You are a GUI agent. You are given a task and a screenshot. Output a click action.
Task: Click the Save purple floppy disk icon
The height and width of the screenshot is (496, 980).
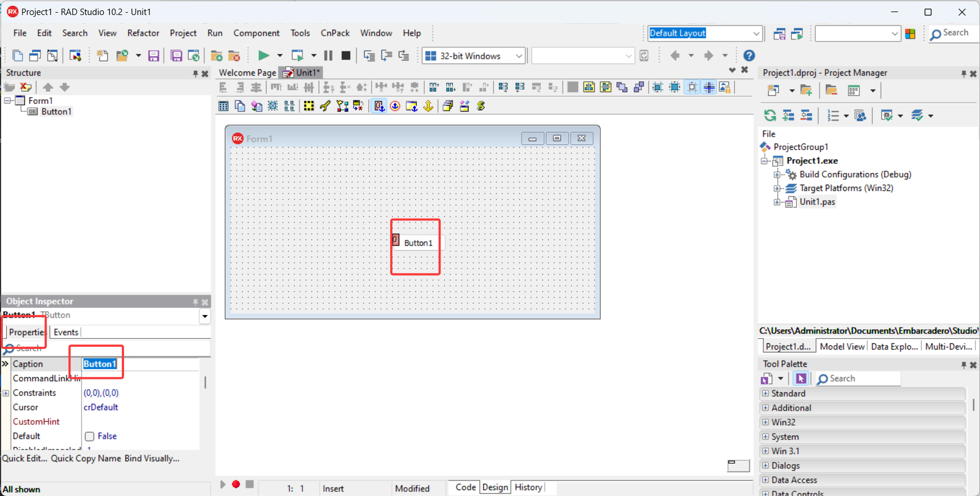tap(154, 55)
